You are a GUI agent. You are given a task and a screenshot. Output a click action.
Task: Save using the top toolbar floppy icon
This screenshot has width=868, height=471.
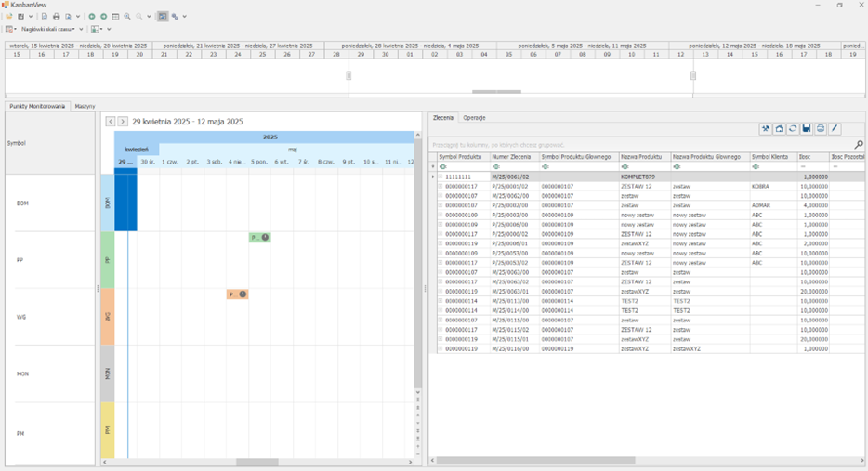click(21, 17)
